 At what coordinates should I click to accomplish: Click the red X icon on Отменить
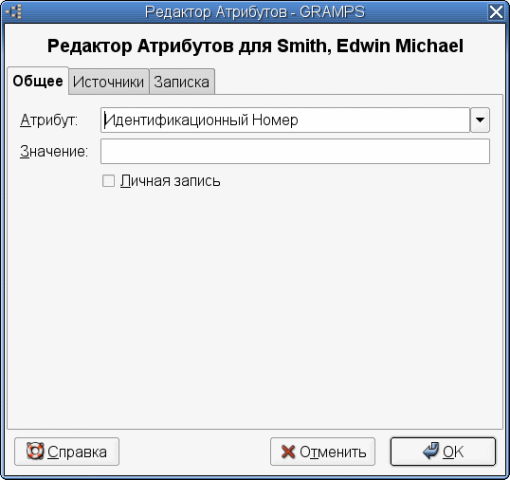pyautogui.click(x=288, y=452)
